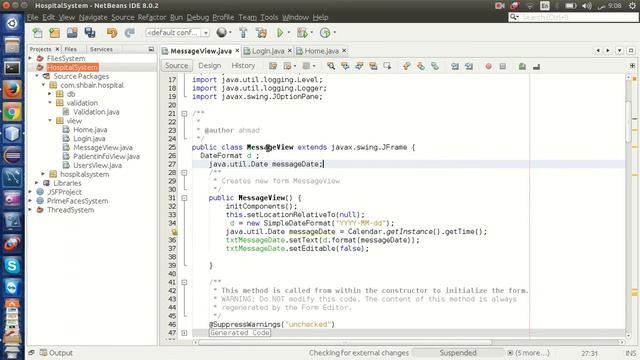Click the Find Next Occurrence icon

tap(359, 66)
